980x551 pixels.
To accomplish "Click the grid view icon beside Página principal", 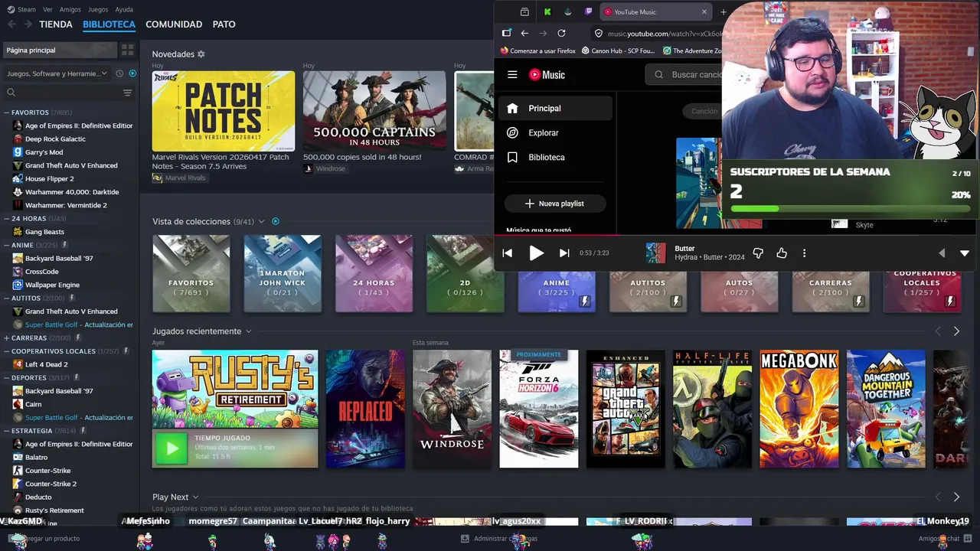I will [127, 50].
